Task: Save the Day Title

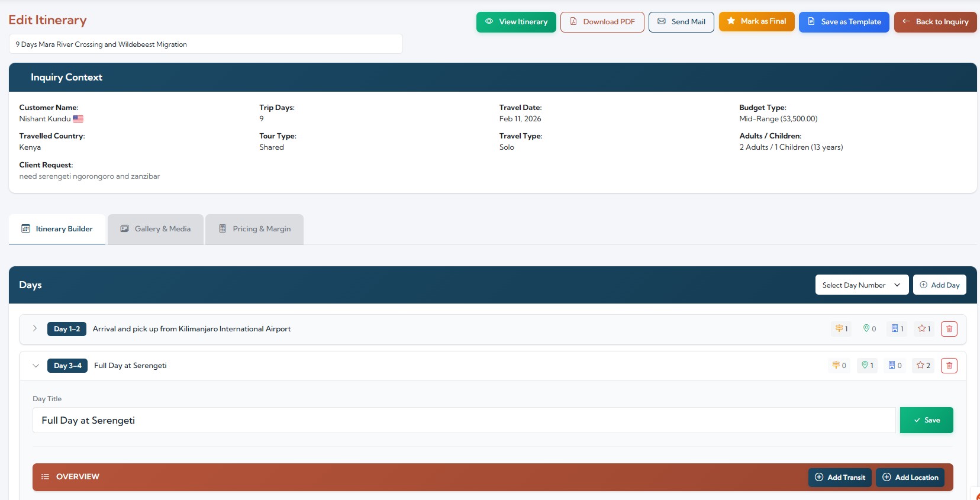Action: coord(927,420)
